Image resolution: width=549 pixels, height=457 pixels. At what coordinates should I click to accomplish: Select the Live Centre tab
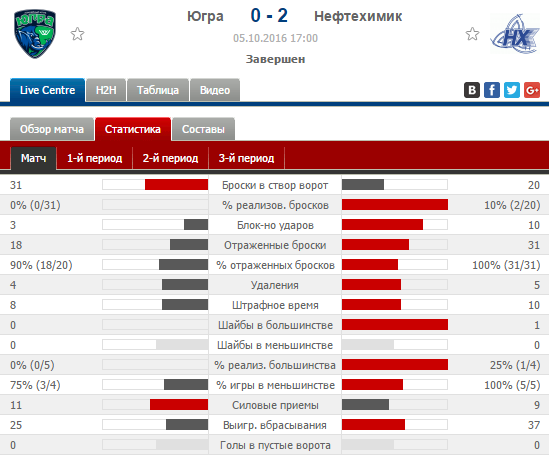coord(47,90)
